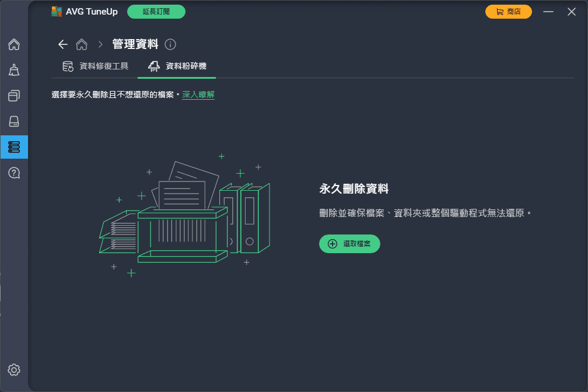Click the AVG TuneUp logo
The image size is (588, 392).
point(57,12)
